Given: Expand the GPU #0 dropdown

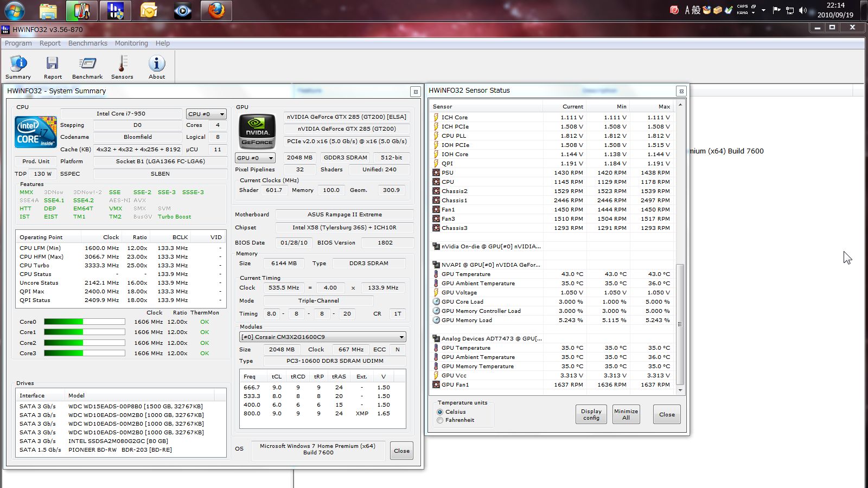Looking at the screenshot, I should pos(255,158).
